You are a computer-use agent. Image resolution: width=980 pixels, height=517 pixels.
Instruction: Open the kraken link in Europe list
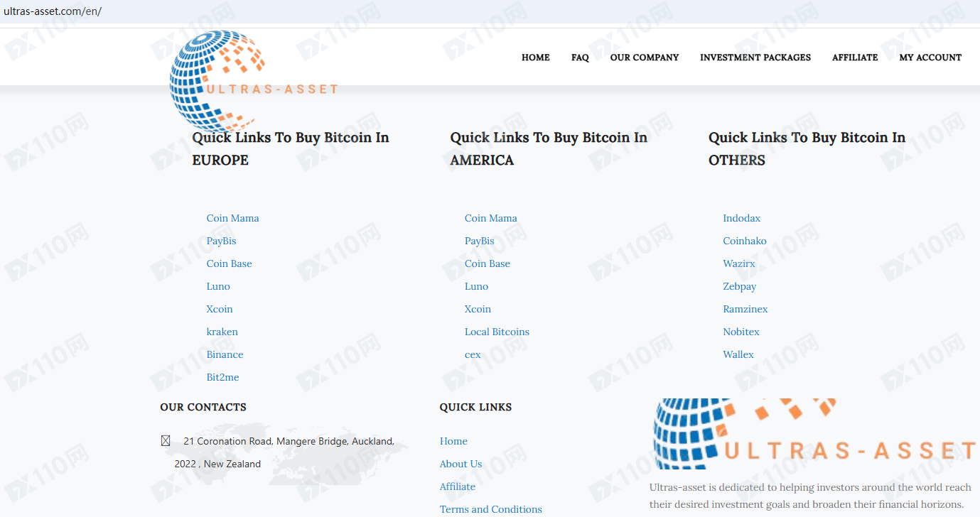(x=222, y=332)
